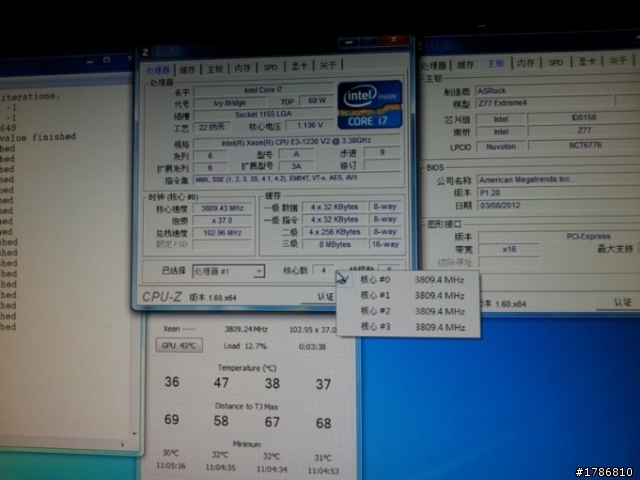
Task: Click the x16 link width field
Action: coord(509,249)
